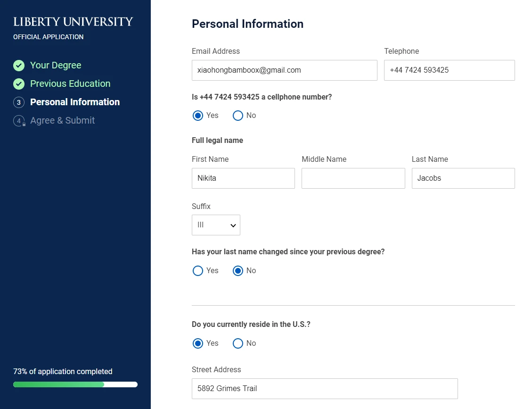Choose Yes for last name changed

[198, 271]
